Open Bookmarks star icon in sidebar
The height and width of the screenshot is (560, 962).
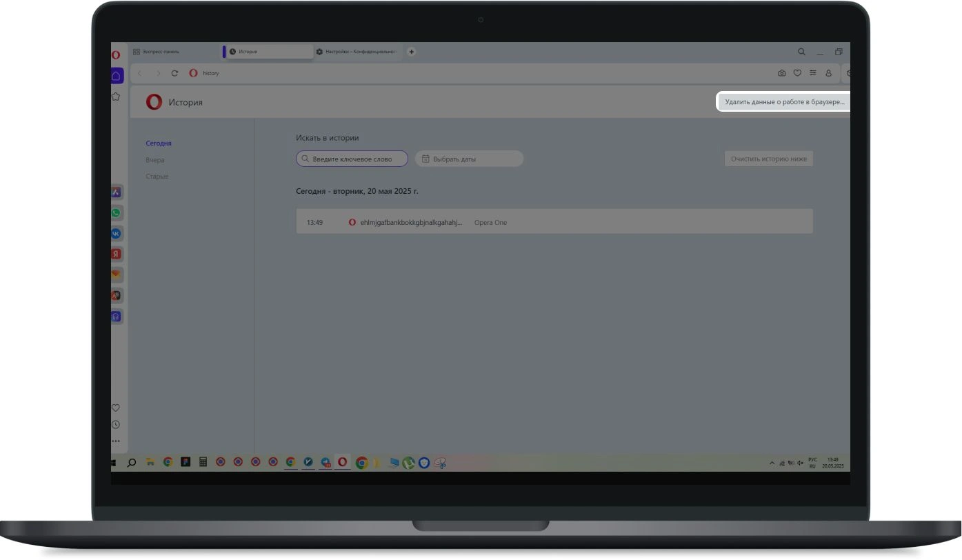[116, 97]
